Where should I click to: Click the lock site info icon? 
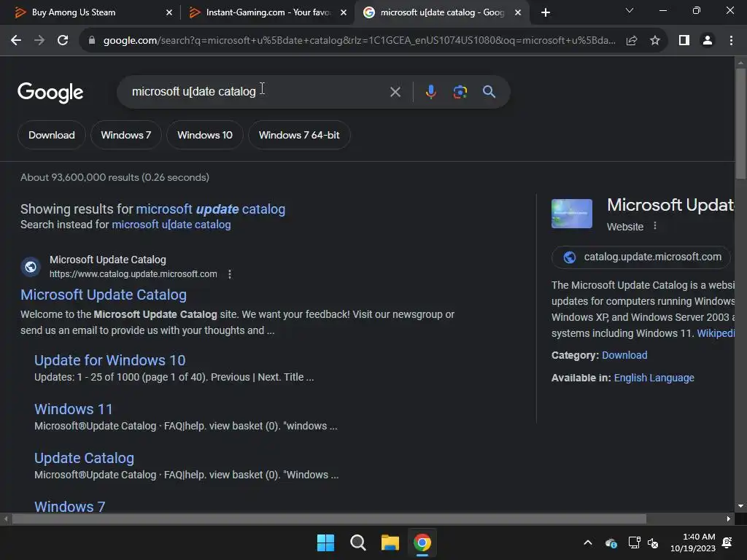click(x=92, y=41)
